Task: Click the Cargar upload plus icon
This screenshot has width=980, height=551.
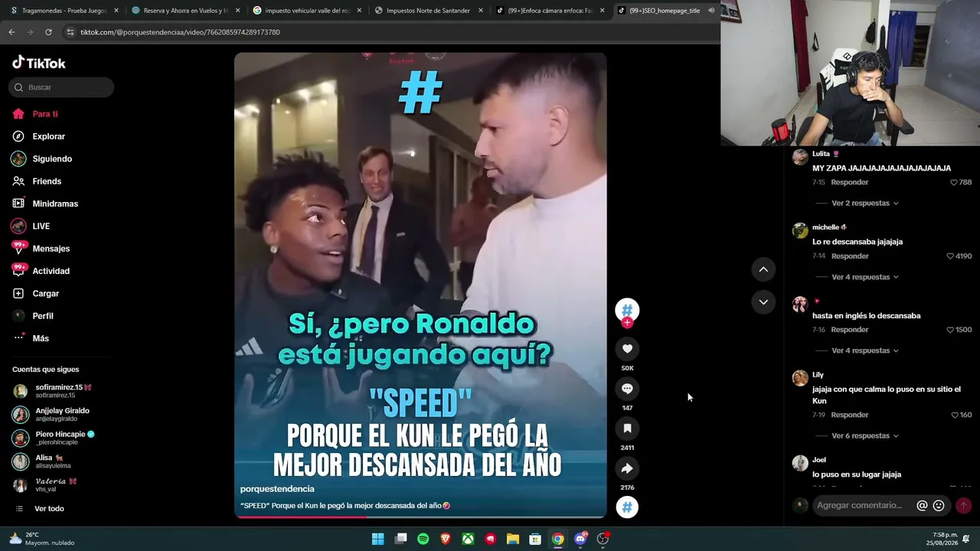Action: [x=18, y=293]
